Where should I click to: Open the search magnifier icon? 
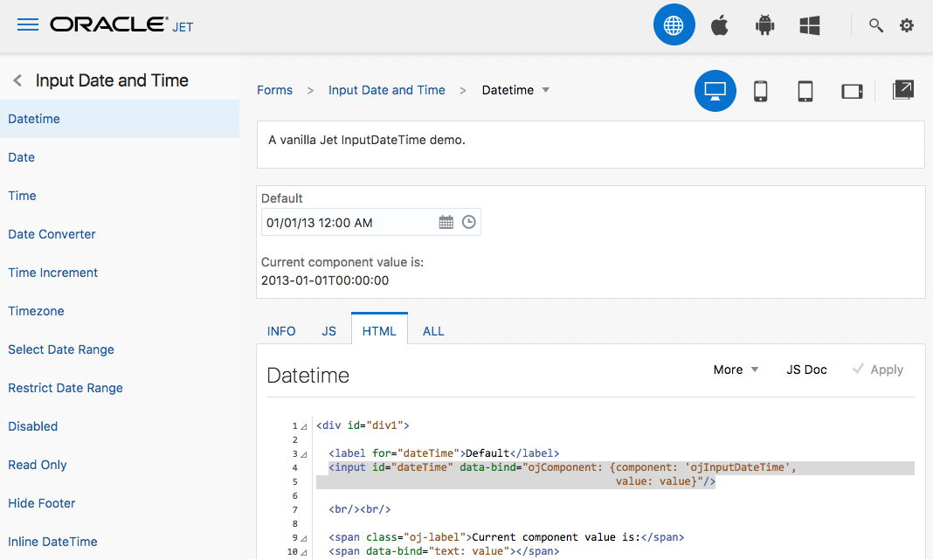(875, 25)
